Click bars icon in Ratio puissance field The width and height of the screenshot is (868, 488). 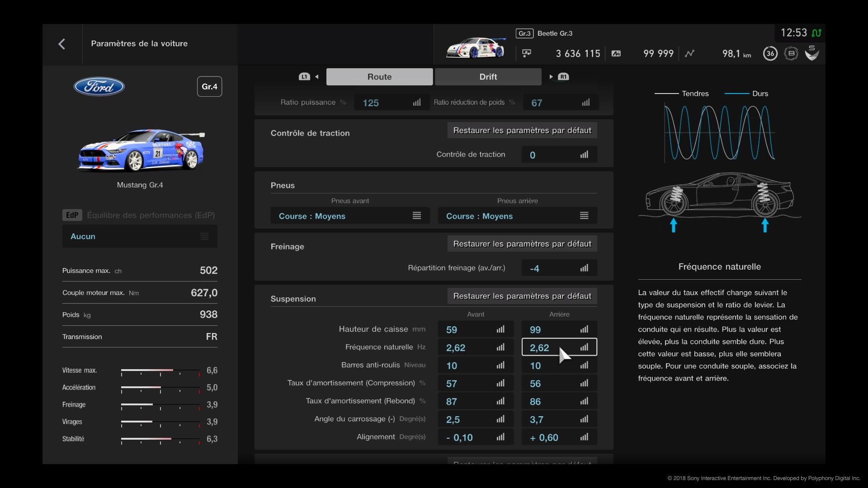[417, 103]
